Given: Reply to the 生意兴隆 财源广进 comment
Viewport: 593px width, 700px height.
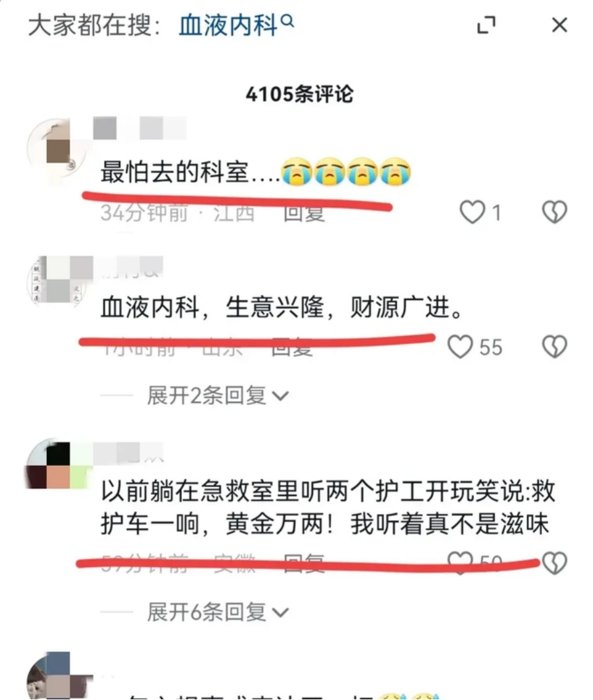Looking at the screenshot, I should pos(292,348).
